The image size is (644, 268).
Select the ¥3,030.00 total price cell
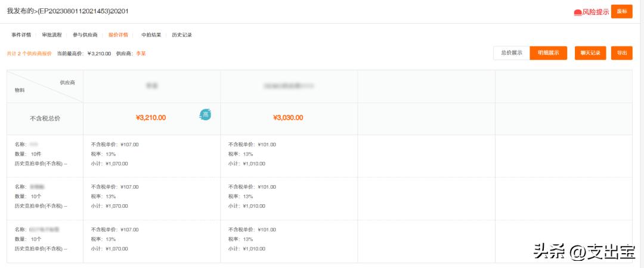[288, 118]
